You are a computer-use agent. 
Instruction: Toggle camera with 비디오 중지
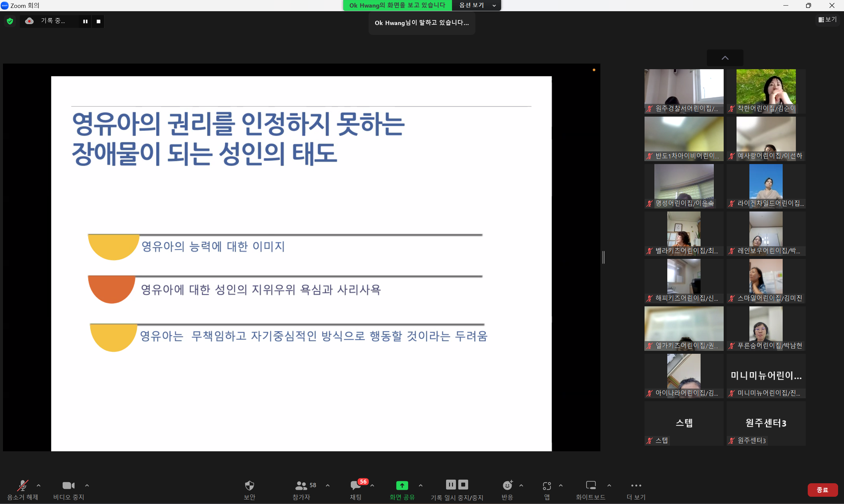tap(68, 490)
